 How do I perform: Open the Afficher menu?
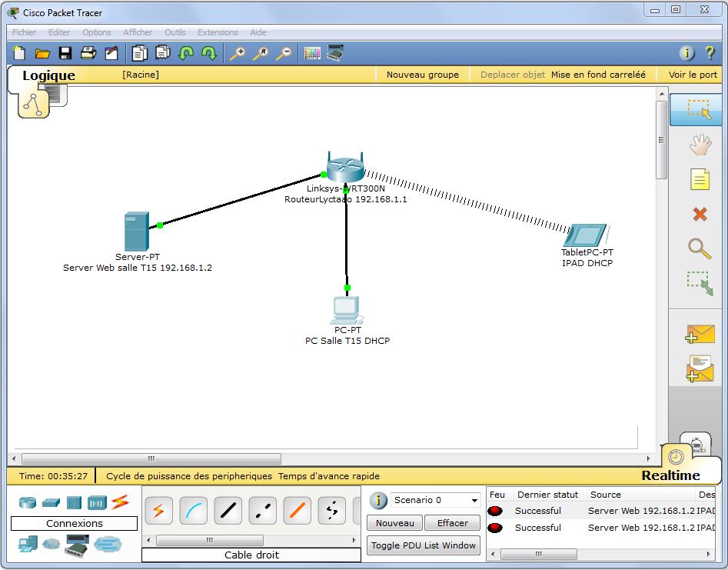click(138, 32)
